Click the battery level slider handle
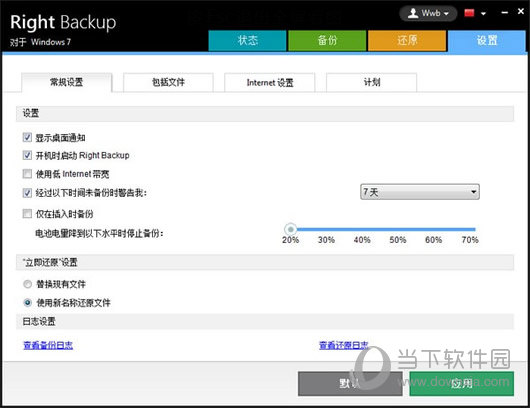 click(x=290, y=229)
